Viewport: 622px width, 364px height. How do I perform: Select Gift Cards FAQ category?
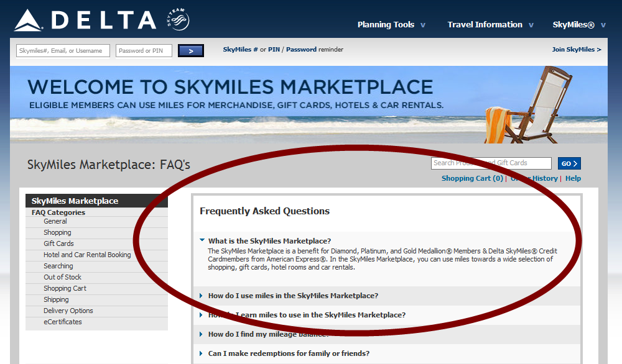pos(58,243)
